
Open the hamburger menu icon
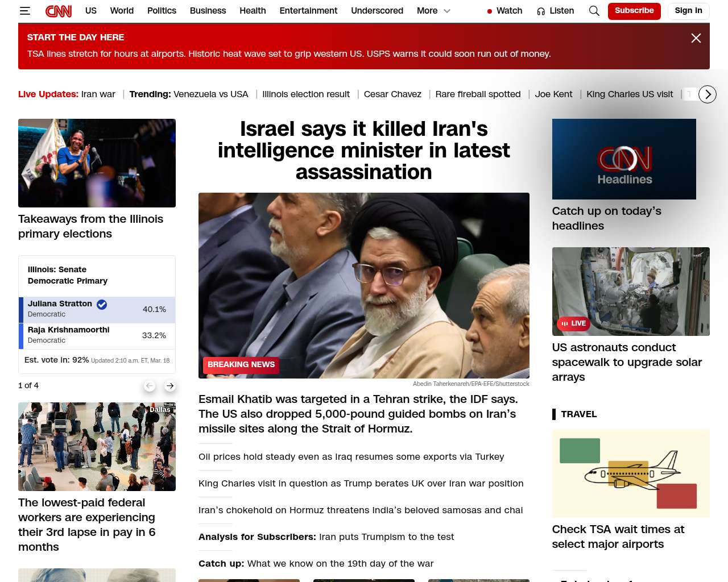[24, 11]
